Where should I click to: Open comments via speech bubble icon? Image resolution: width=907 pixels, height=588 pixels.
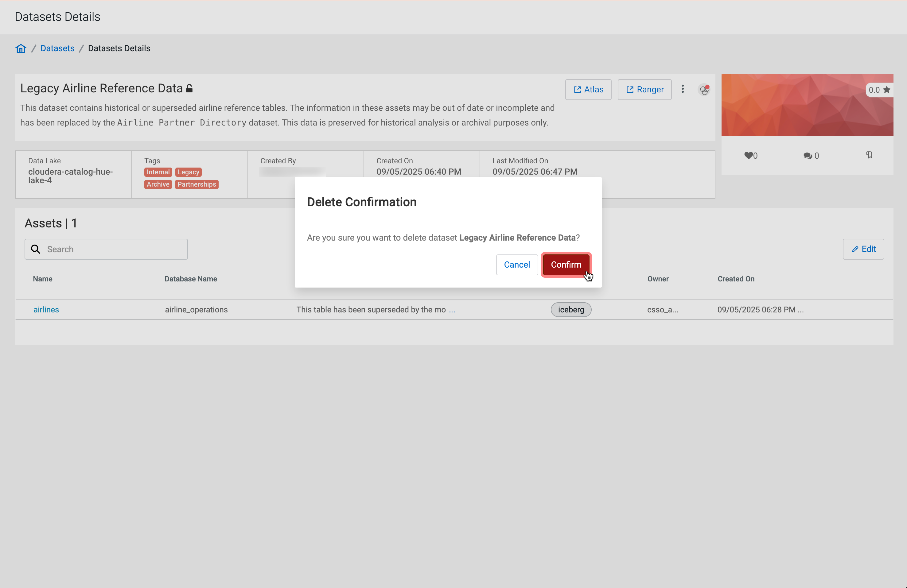807,156
